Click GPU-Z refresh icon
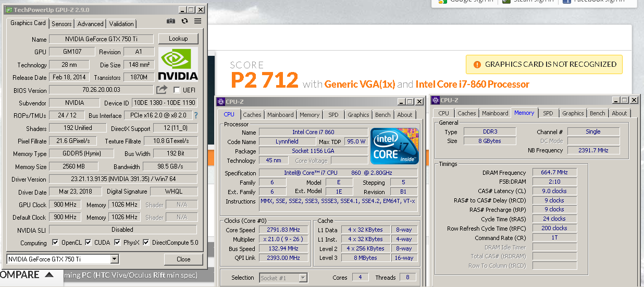Image resolution: width=644 pixels, height=287 pixels. click(x=184, y=21)
